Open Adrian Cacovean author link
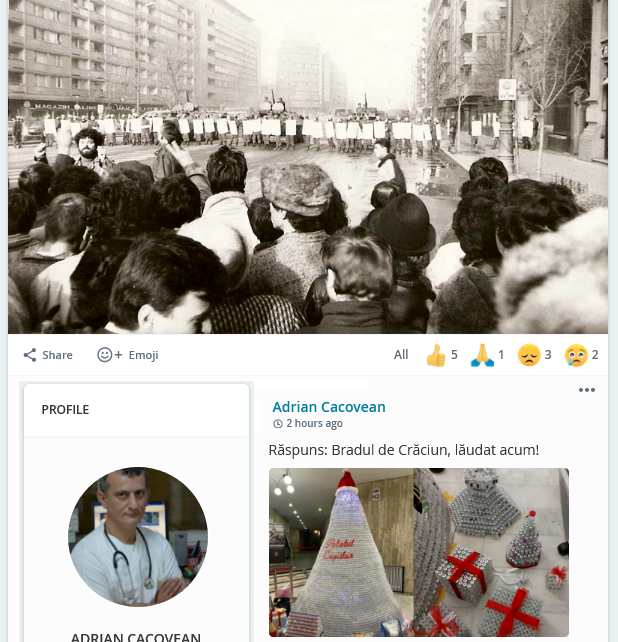Screen dimensions: 618x642 329,407
